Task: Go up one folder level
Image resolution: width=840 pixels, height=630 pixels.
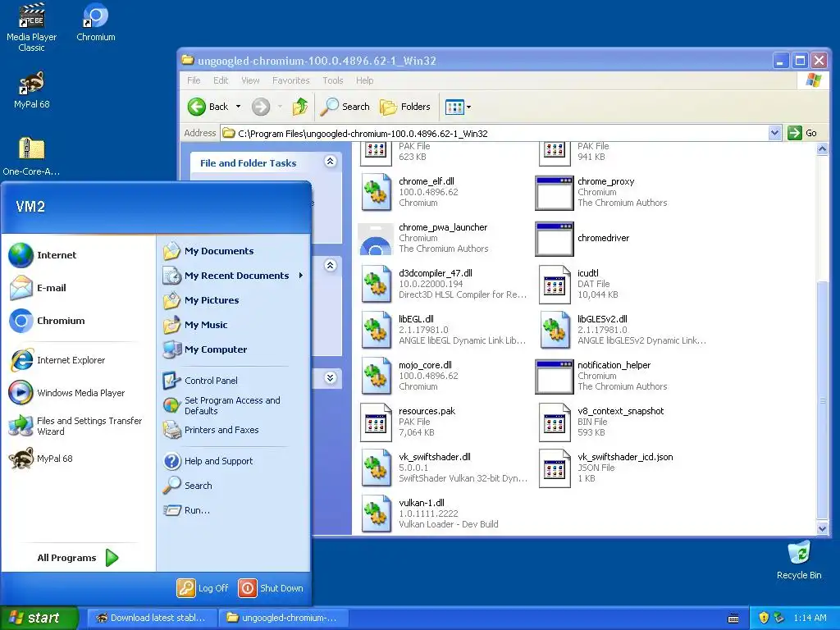Action: pyautogui.click(x=300, y=107)
